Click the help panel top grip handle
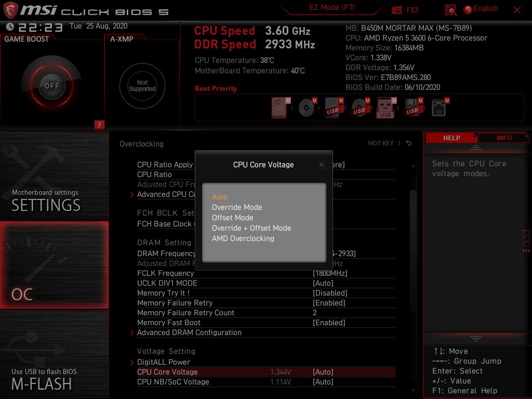The width and height of the screenshot is (532, 399). [x=476, y=148]
